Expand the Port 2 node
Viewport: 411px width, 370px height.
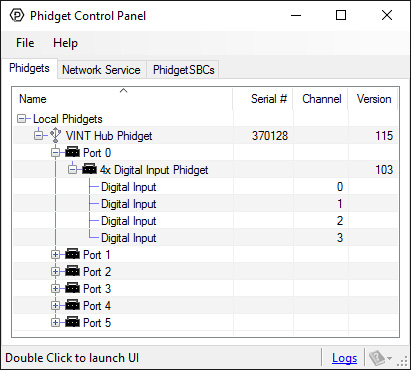coord(55,272)
